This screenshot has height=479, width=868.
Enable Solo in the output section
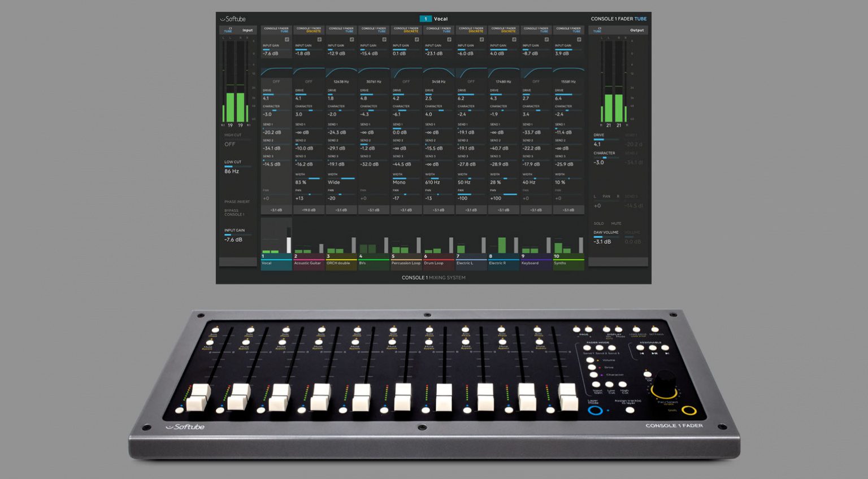click(598, 223)
